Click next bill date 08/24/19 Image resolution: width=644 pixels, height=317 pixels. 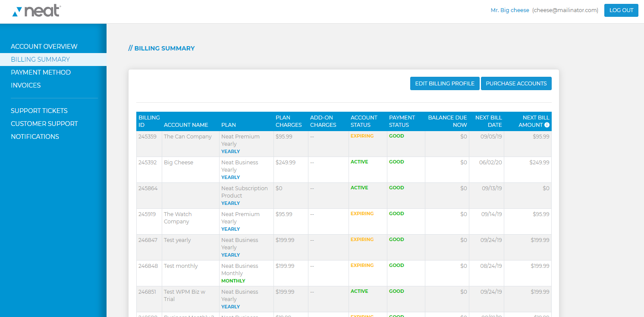(492, 266)
